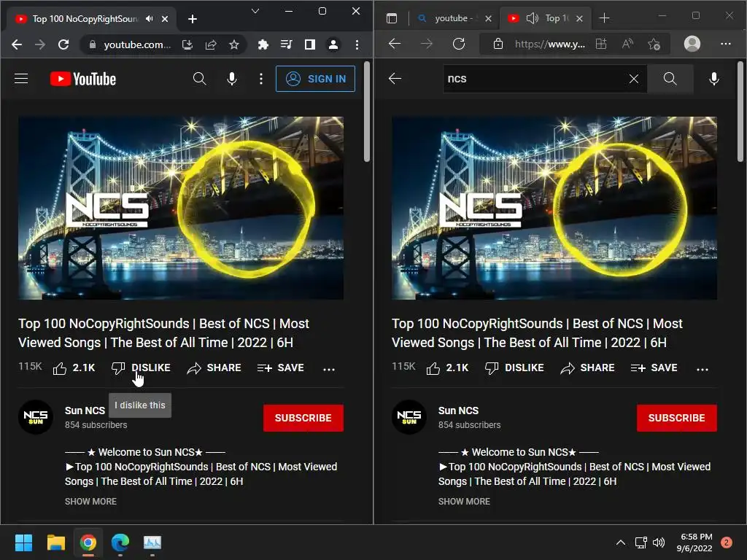The width and height of the screenshot is (747, 560).
Task: Like the video in the Chrome window
Action: click(x=74, y=368)
